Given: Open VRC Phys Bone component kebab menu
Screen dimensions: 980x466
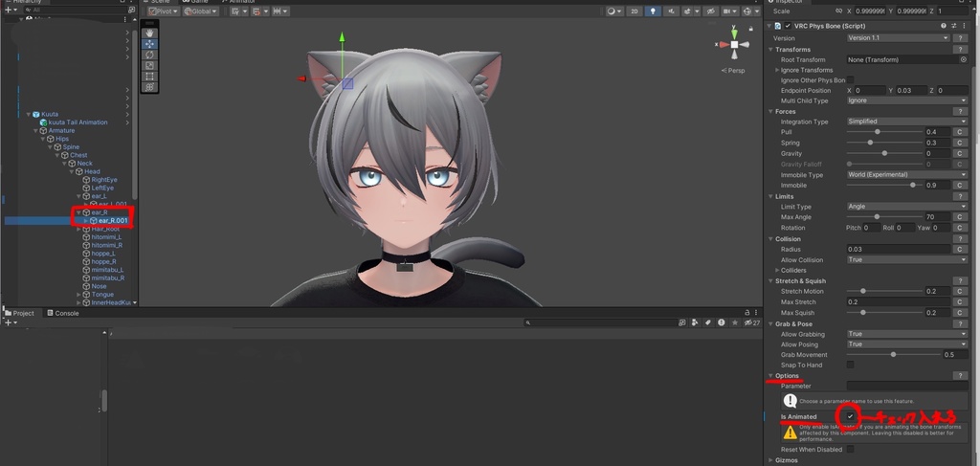Looking at the screenshot, I should tap(965, 26).
